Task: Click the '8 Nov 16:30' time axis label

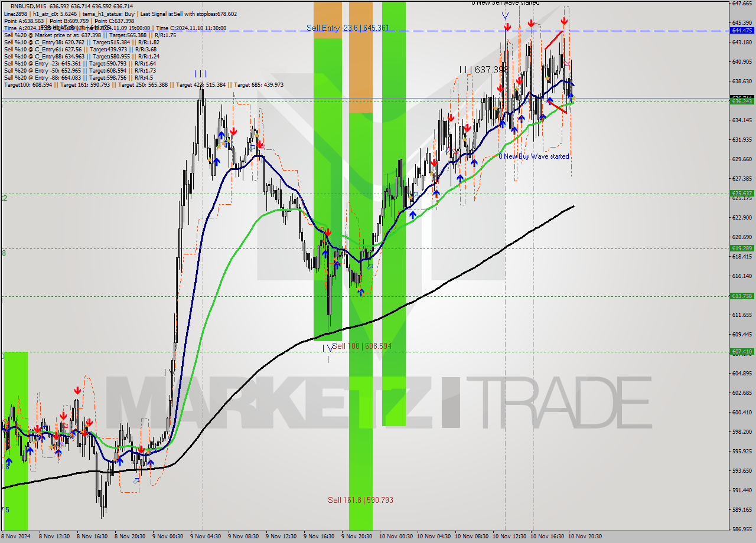Action: coord(92,537)
